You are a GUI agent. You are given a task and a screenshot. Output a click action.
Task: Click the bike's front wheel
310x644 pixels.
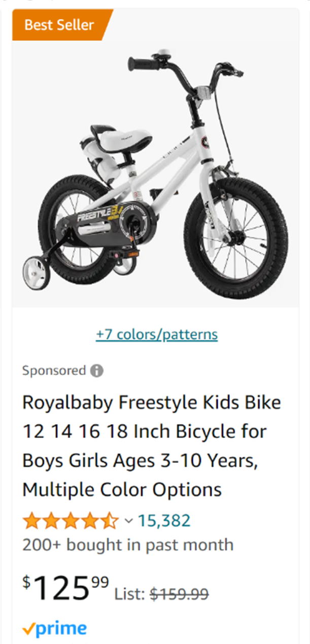click(x=235, y=238)
